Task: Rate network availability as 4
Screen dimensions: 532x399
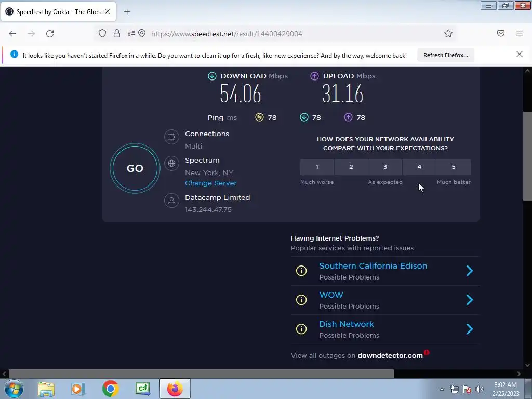Action: click(419, 167)
